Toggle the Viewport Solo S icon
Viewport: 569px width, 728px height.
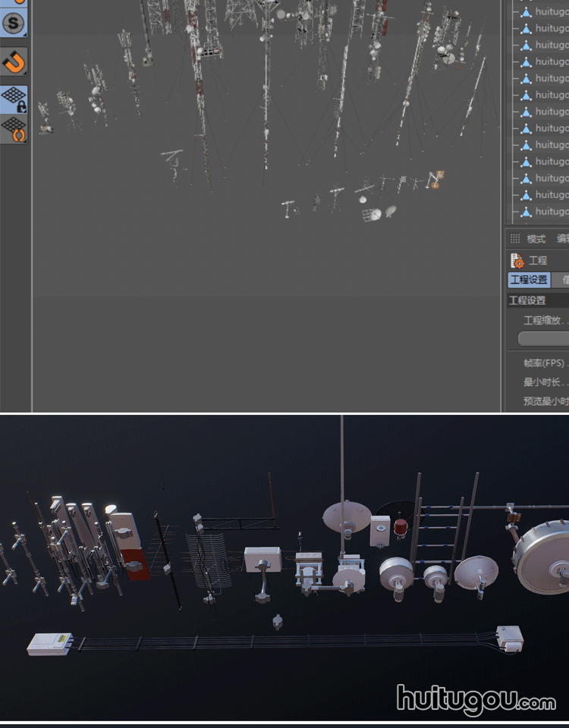[x=14, y=23]
